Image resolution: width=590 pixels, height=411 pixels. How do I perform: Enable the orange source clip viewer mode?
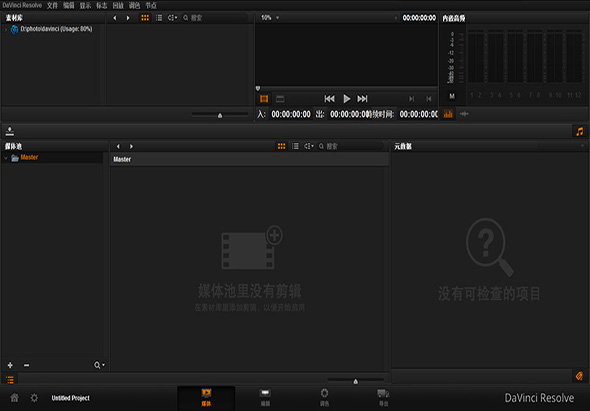coord(264,99)
